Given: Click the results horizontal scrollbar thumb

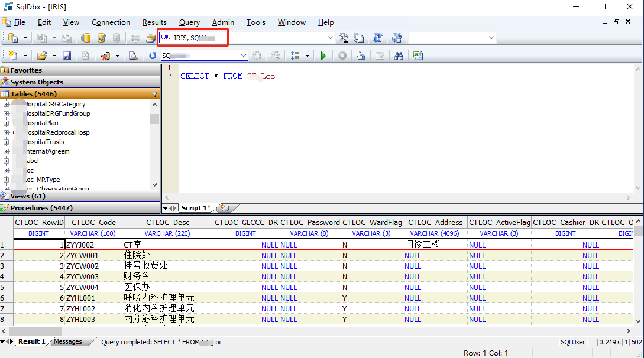Looking at the screenshot, I should tap(35, 331).
